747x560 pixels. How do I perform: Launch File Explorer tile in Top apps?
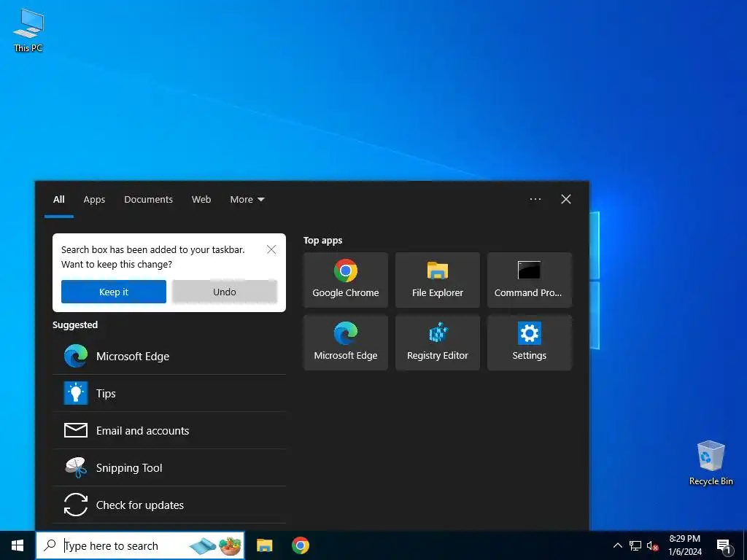tap(438, 280)
